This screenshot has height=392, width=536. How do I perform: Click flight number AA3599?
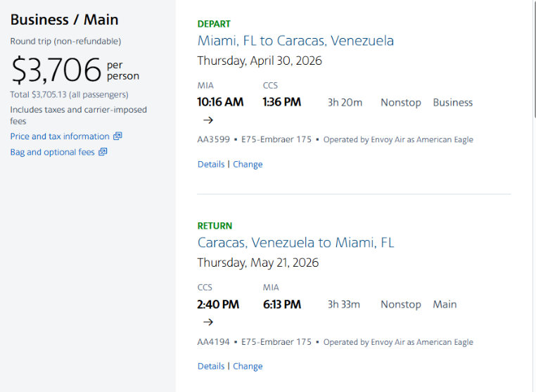click(x=213, y=139)
